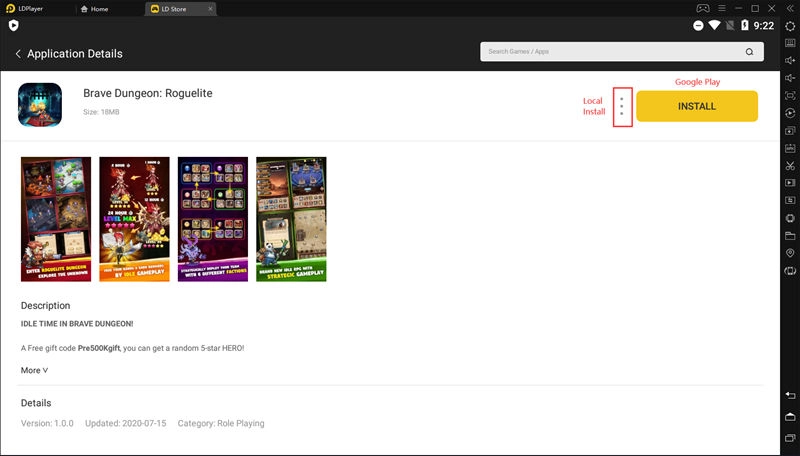This screenshot has height=456, width=800.
Task: Click Description heading
Action: pos(45,306)
